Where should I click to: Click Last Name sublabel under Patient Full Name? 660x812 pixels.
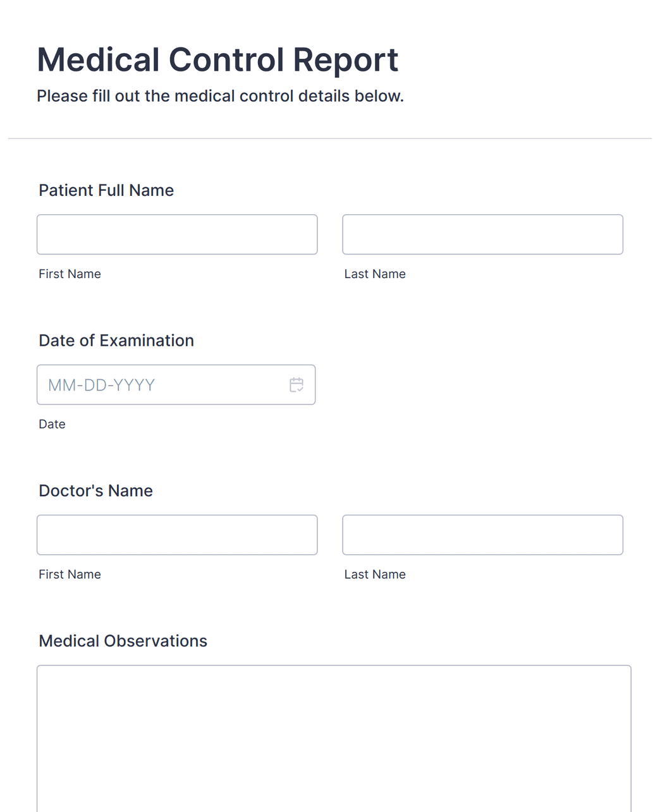(x=375, y=274)
